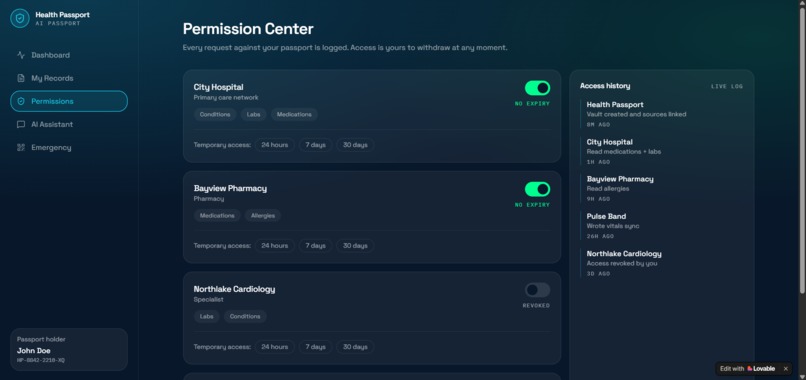Click the 'Access revoked by you' text
The height and width of the screenshot is (380, 806).
click(622, 263)
